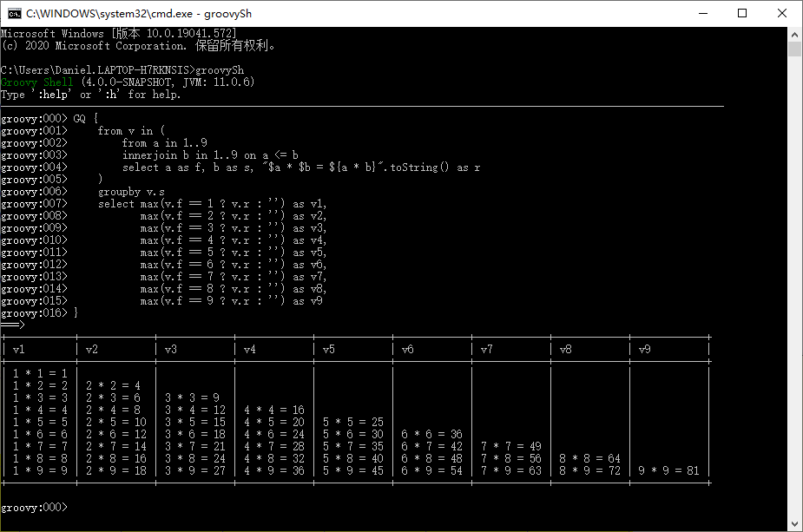Click the cell '8 * 8 = 64'
Image resolution: width=803 pixels, height=532 pixels.
coord(589,459)
